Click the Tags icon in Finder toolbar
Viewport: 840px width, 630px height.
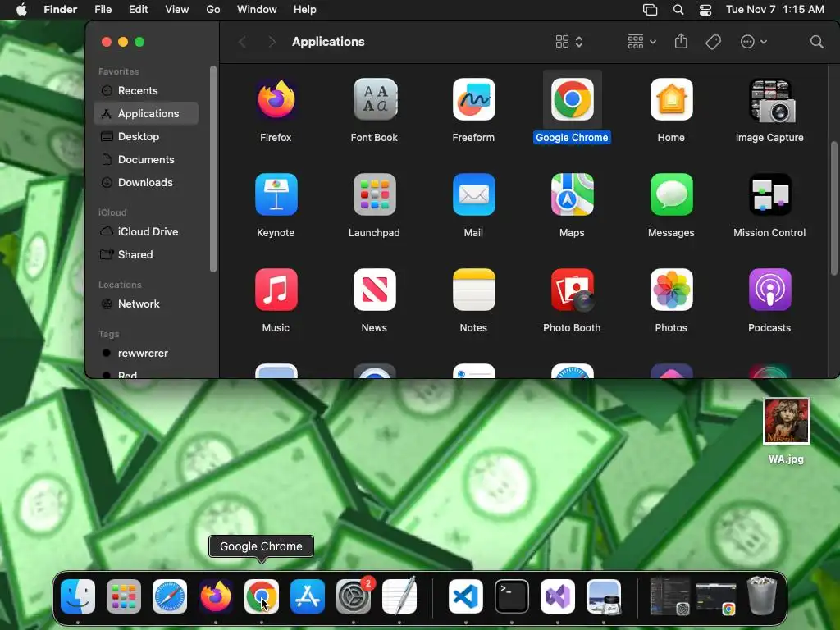tap(713, 42)
